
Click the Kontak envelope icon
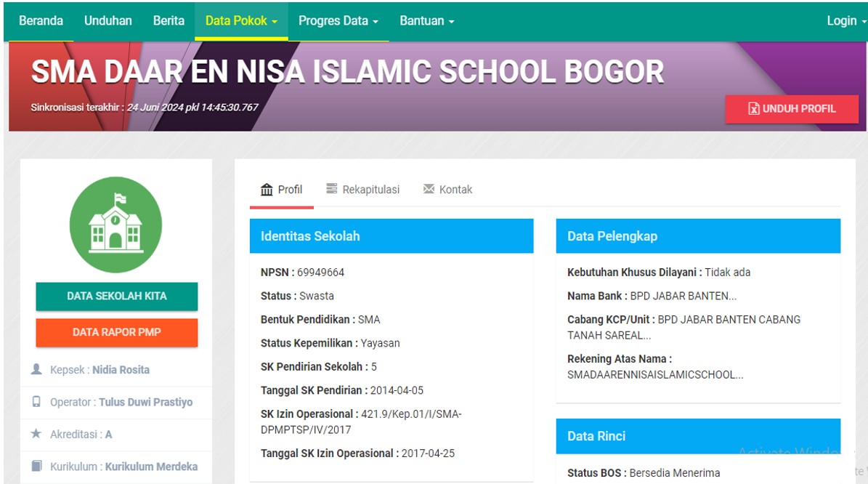(427, 189)
